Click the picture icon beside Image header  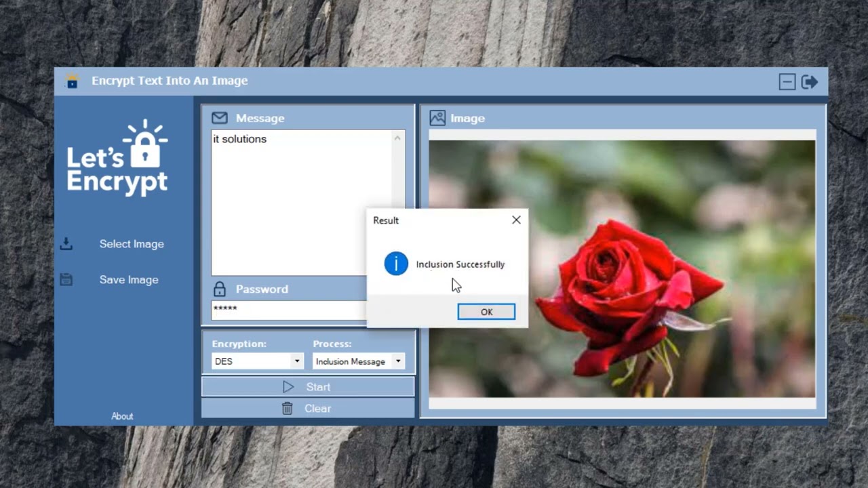[x=437, y=118]
